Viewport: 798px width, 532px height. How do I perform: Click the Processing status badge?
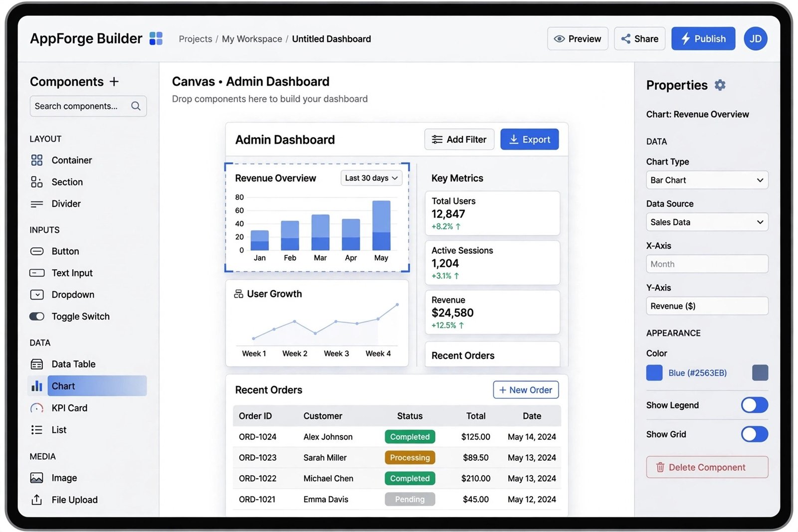[x=410, y=458]
